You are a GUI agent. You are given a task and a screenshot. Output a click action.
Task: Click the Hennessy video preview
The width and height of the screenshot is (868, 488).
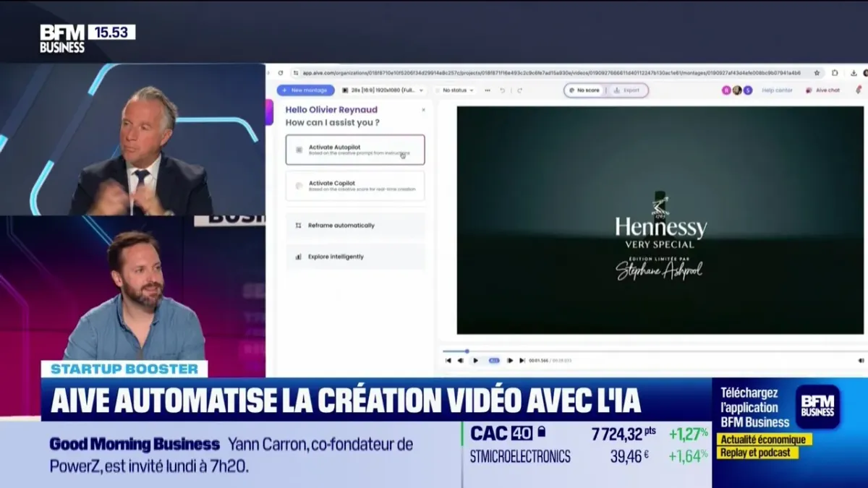(x=660, y=220)
